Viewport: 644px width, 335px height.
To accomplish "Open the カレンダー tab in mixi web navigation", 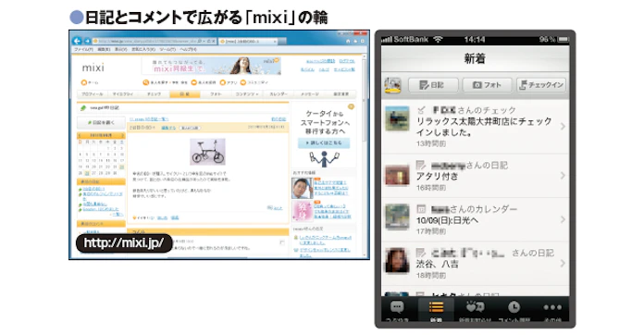I will click(279, 94).
